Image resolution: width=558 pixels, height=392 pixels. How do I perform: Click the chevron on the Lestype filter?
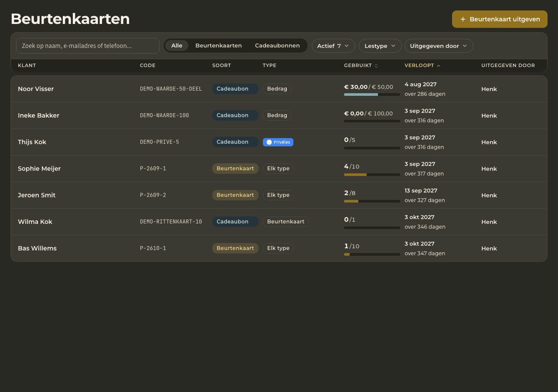click(x=393, y=46)
